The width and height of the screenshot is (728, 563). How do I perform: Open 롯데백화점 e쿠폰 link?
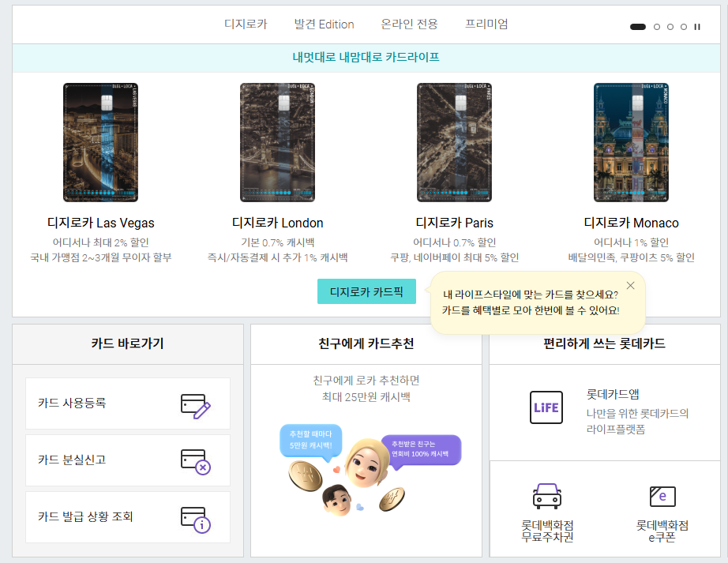coord(662,531)
